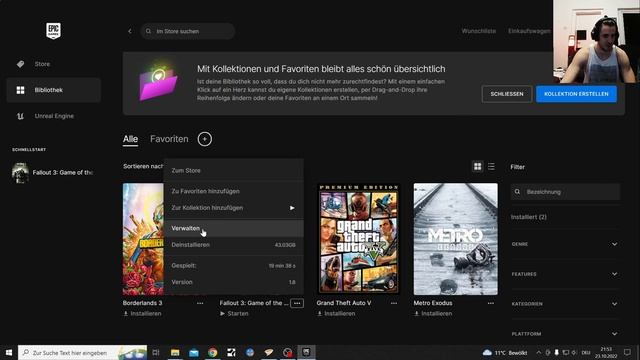Start Fallout 3 with Starten

coord(234,313)
